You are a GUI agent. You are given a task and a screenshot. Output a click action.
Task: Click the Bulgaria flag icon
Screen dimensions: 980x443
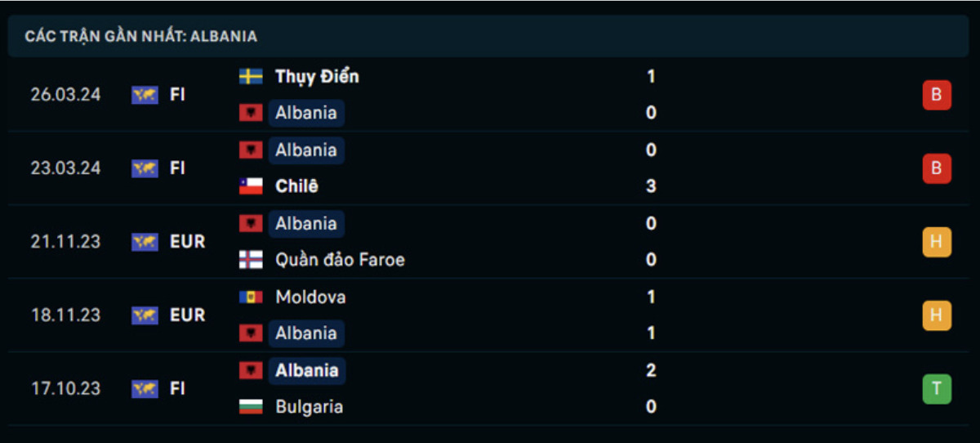pos(251,407)
